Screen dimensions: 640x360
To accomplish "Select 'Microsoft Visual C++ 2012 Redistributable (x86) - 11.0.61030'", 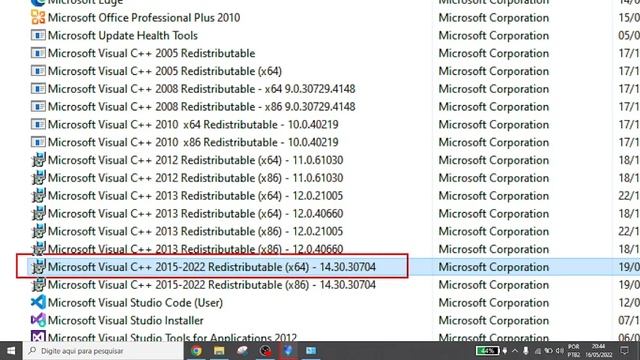I will click(x=196, y=178).
